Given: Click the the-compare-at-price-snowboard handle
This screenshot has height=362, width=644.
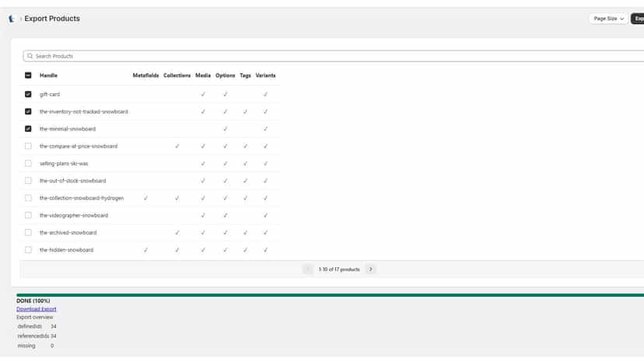Looking at the screenshot, I should click(79, 146).
